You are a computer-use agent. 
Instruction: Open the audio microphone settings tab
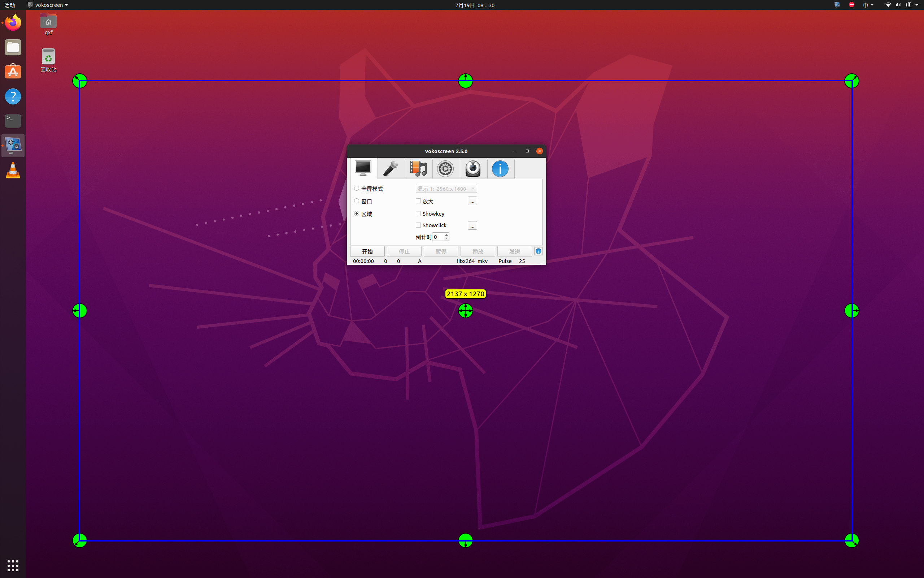pyautogui.click(x=391, y=169)
